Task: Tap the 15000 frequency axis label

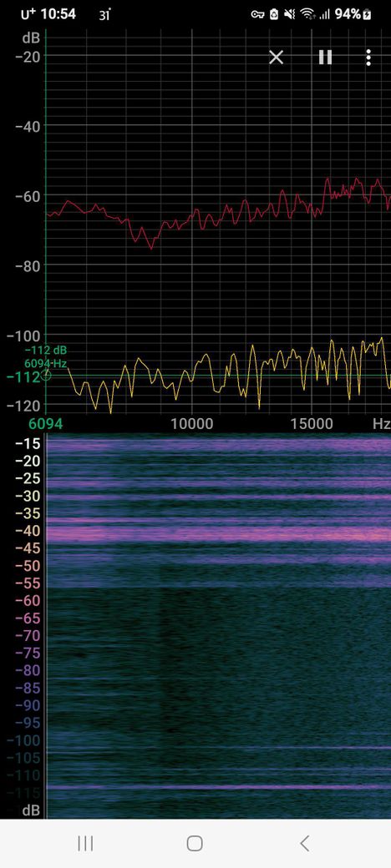Action: [312, 424]
